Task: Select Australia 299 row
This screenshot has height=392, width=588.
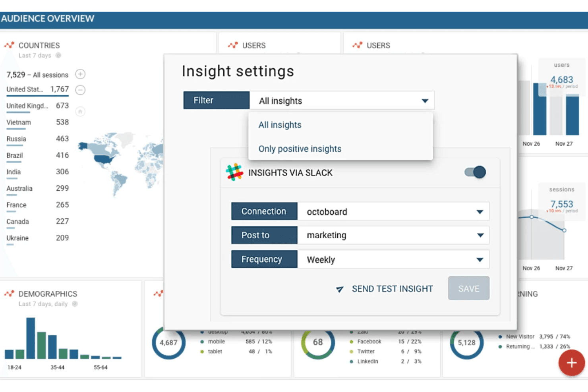Action: pos(38,189)
